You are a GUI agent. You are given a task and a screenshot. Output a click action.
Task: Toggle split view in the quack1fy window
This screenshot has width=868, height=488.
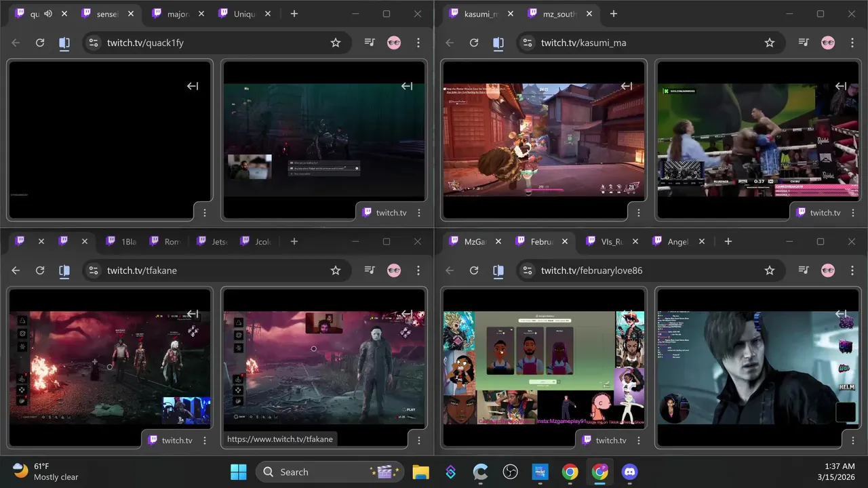pos(64,43)
